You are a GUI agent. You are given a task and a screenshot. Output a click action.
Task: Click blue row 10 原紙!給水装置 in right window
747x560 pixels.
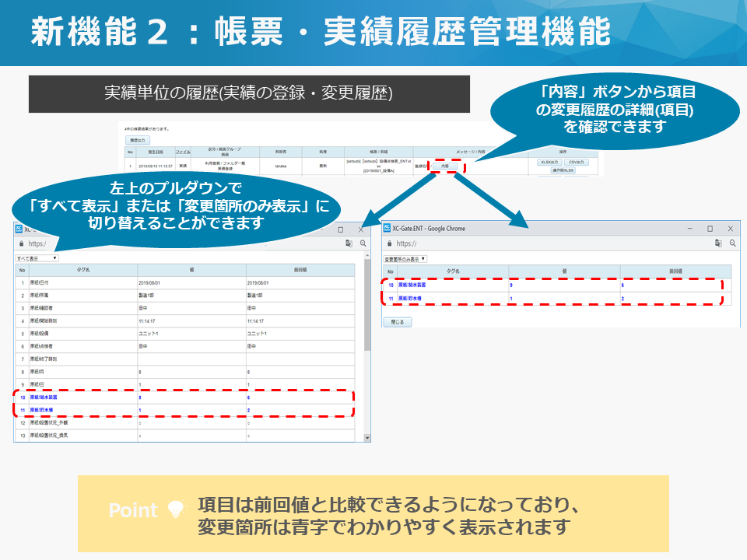[x=557, y=285]
